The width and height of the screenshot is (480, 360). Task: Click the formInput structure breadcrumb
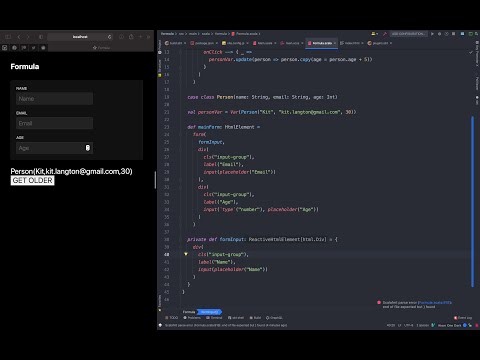click(x=209, y=312)
